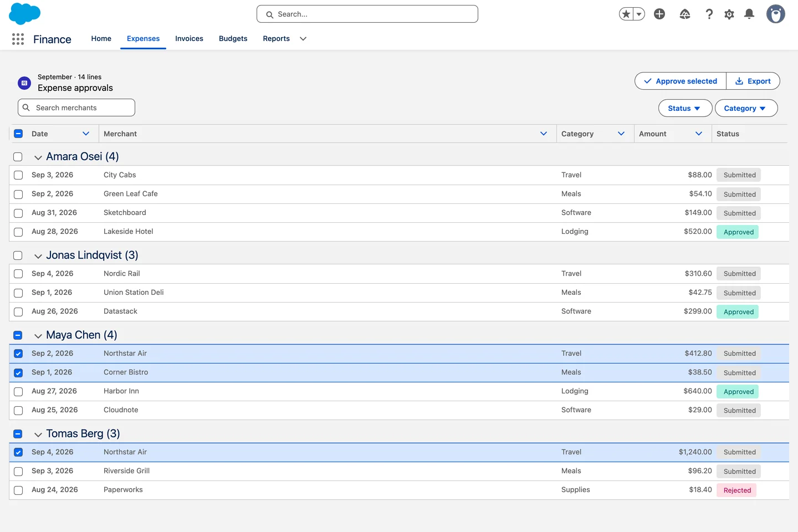Click the Aug 27, 2026 date

(x=54, y=391)
